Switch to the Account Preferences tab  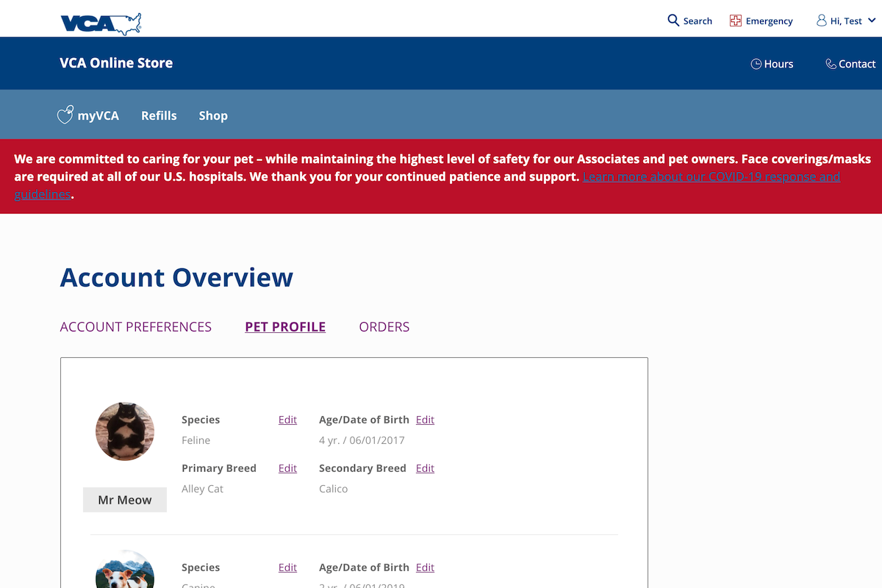136,327
